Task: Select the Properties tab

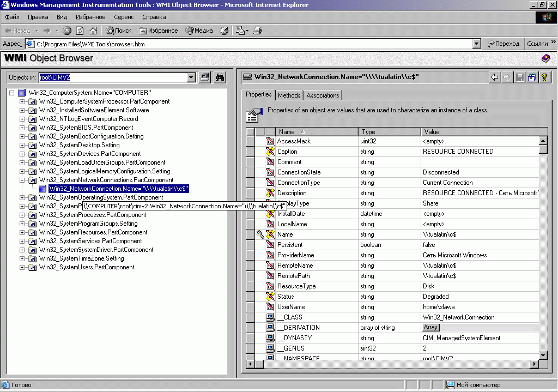Action: tap(259, 94)
